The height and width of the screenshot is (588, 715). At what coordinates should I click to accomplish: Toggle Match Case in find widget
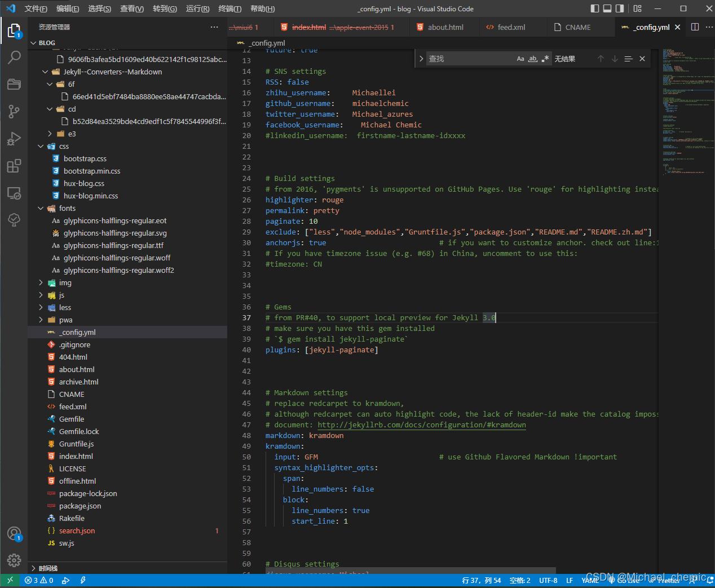(520, 59)
